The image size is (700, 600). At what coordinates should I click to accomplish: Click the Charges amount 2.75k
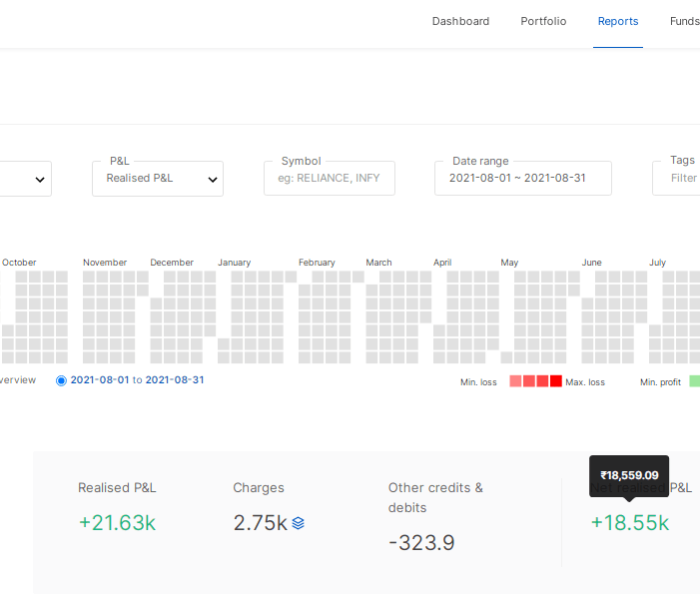pos(260,522)
